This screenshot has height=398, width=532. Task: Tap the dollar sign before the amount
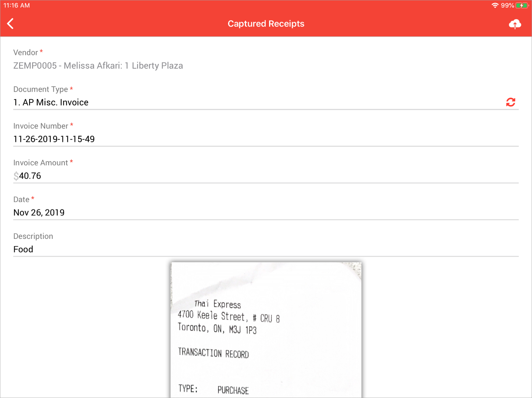coord(16,176)
